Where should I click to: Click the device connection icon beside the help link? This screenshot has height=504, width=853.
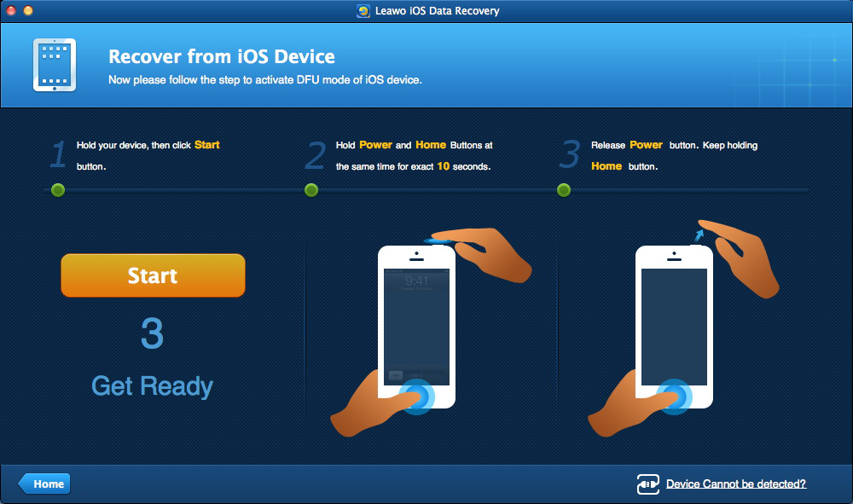648,484
